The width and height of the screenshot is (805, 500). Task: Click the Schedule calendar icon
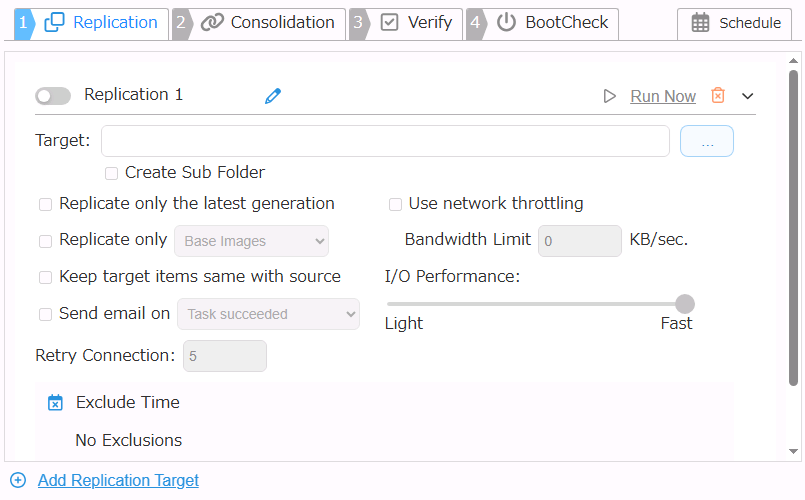click(x=701, y=23)
